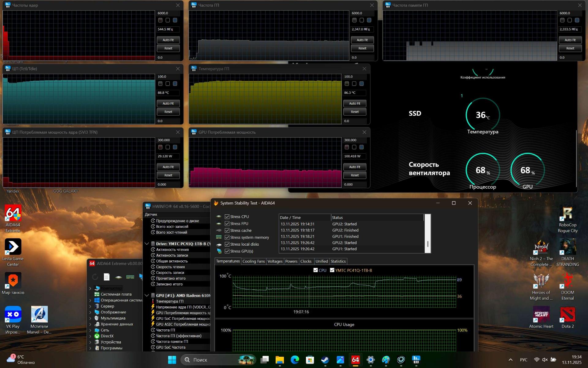Image resolution: width=588 pixels, height=368 pixels.
Task: Open the Statistics tab
Action: 338,261
